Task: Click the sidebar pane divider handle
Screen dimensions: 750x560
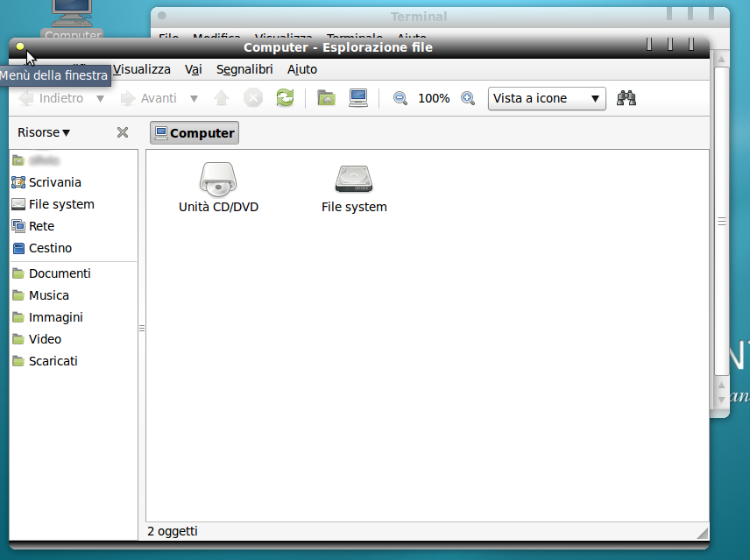Action: (142, 329)
